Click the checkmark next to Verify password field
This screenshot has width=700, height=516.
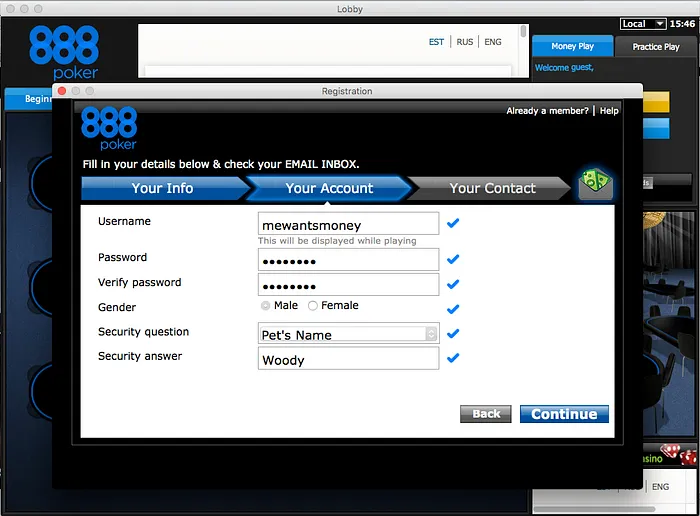pos(453,284)
